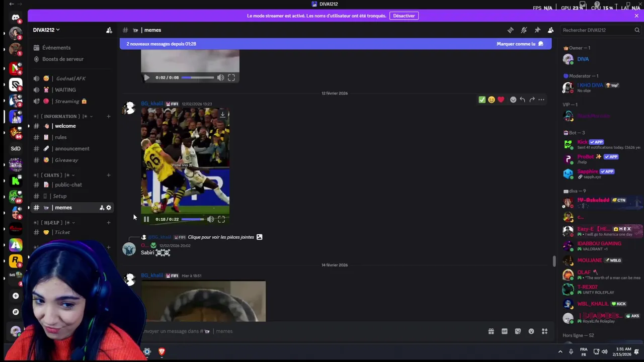Add a channel to INFORMATION category

click(x=109, y=116)
